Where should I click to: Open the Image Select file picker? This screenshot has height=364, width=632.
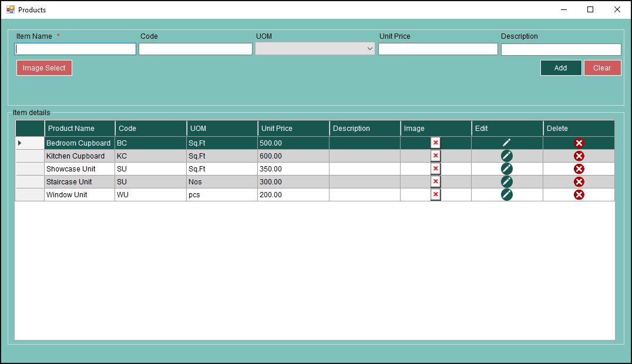pos(44,68)
